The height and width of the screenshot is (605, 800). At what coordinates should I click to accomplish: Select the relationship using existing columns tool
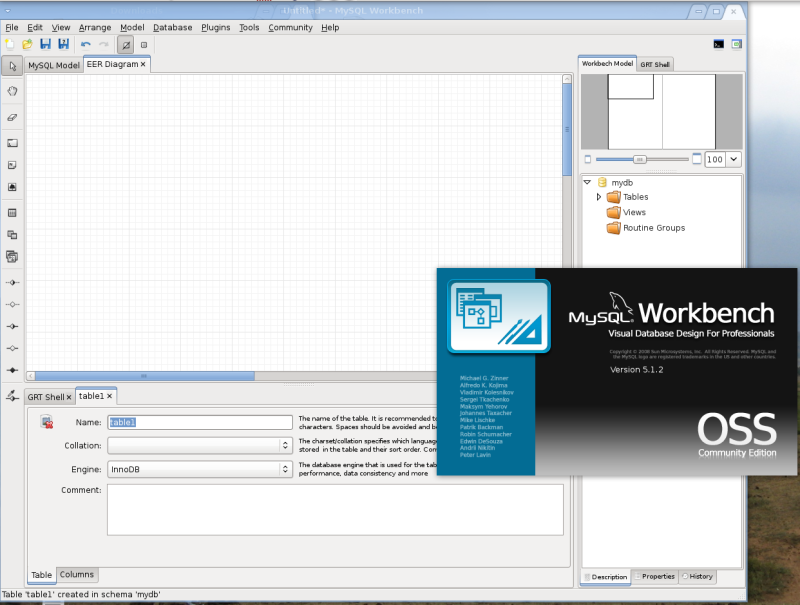(12, 395)
